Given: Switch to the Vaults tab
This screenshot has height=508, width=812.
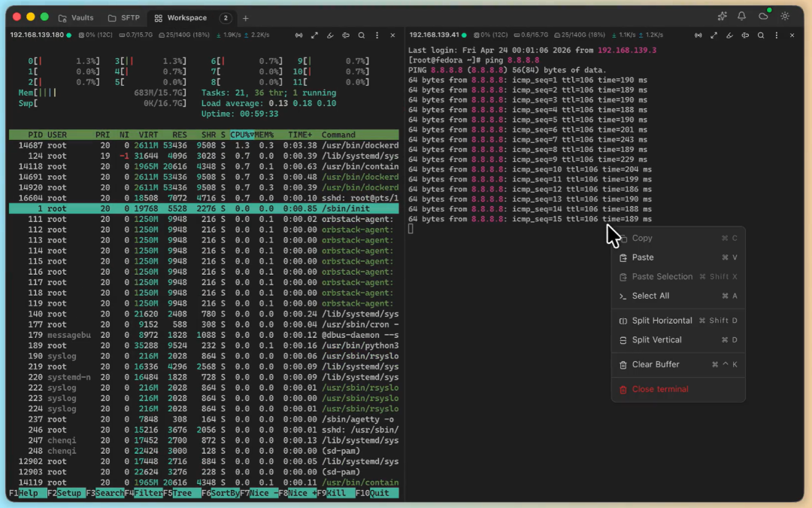Looking at the screenshot, I should 76,17.
